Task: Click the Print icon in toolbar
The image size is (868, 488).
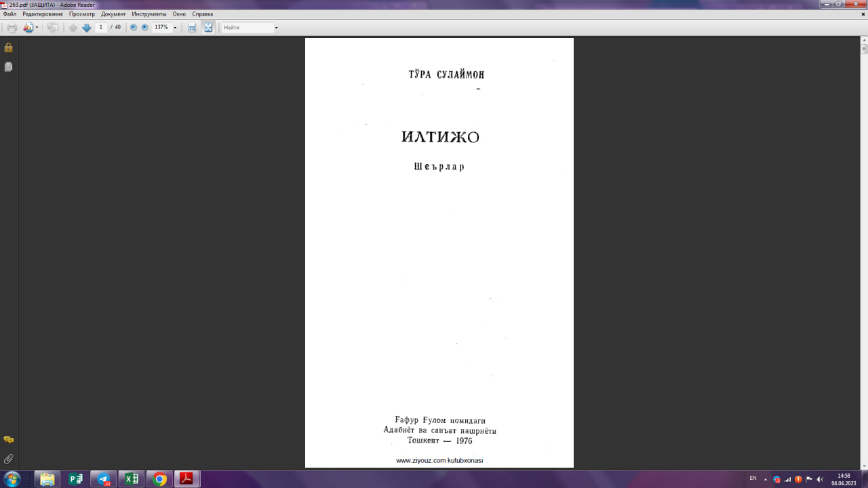Action: (x=12, y=28)
